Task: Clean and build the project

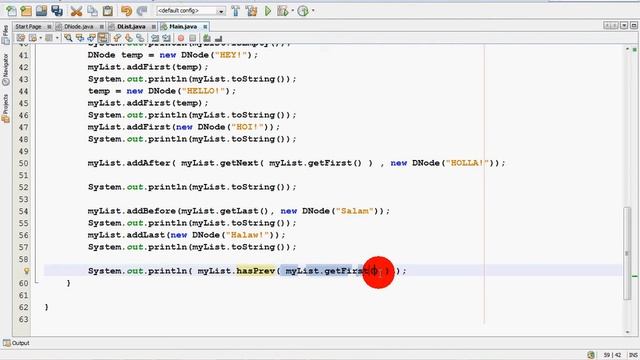Action: click(251, 11)
